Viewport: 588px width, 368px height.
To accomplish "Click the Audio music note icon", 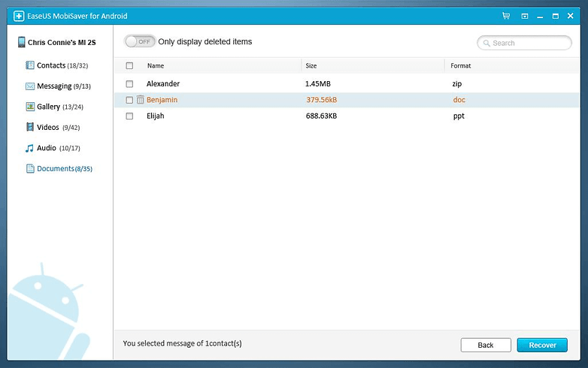I will (x=30, y=148).
